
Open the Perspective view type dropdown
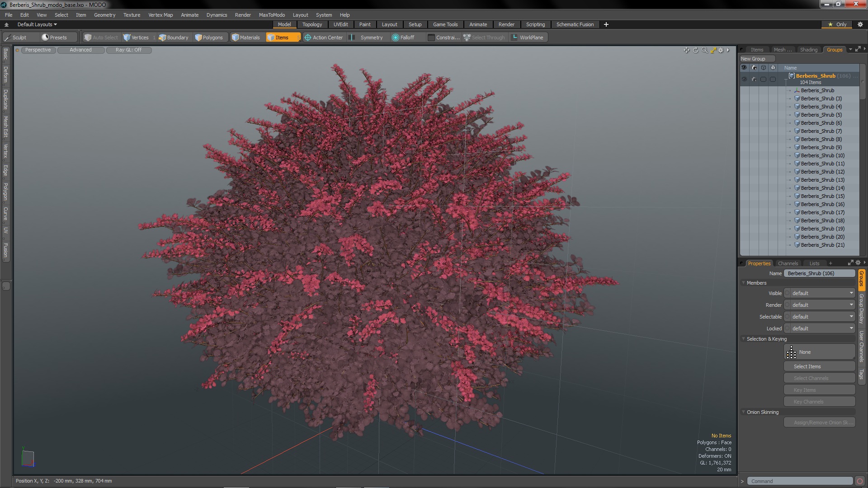38,50
